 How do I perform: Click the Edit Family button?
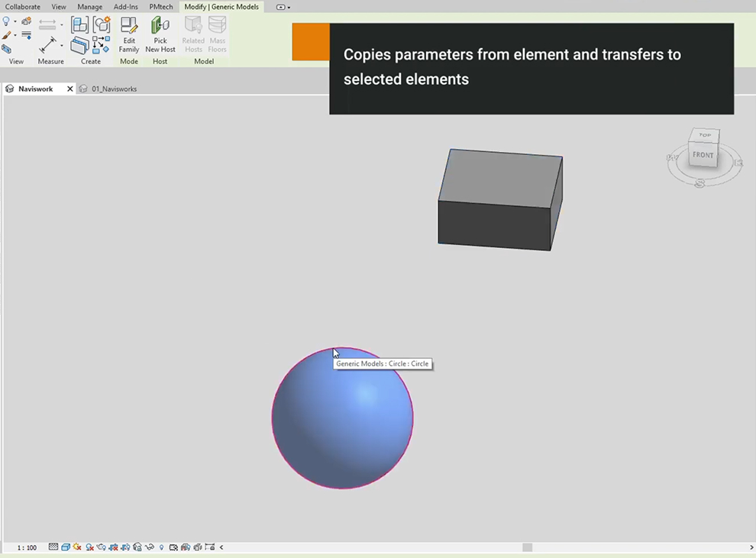coord(129,35)
